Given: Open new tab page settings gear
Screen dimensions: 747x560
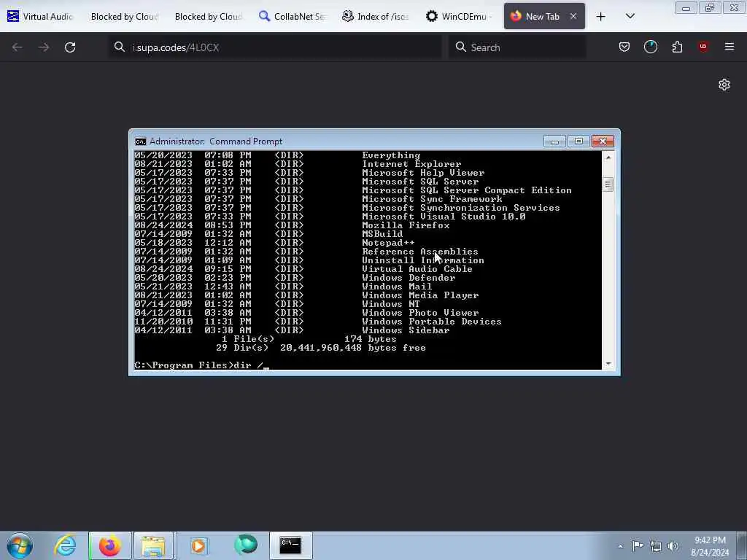Looking at the screenshot, I should 724,85.
